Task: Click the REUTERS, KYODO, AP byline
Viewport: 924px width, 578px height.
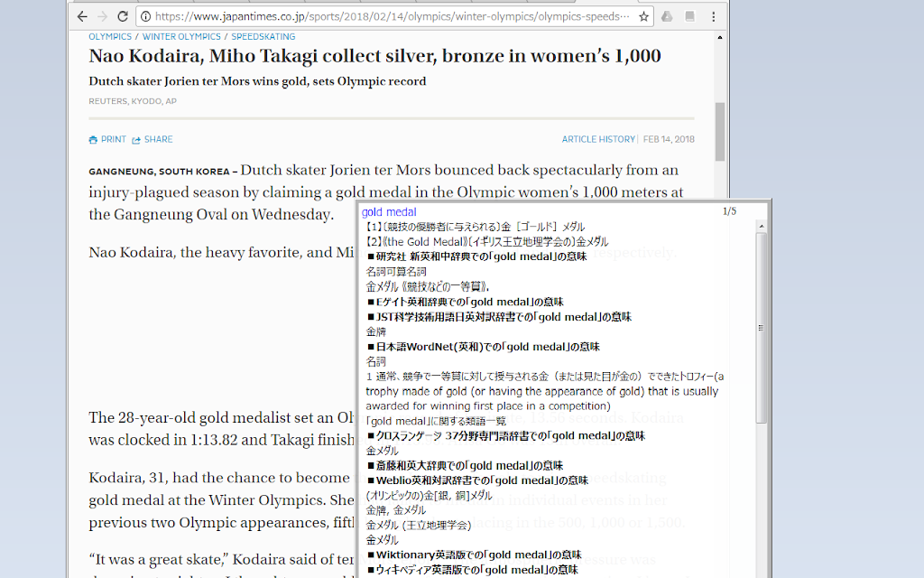Action: [x=133, y=101]
